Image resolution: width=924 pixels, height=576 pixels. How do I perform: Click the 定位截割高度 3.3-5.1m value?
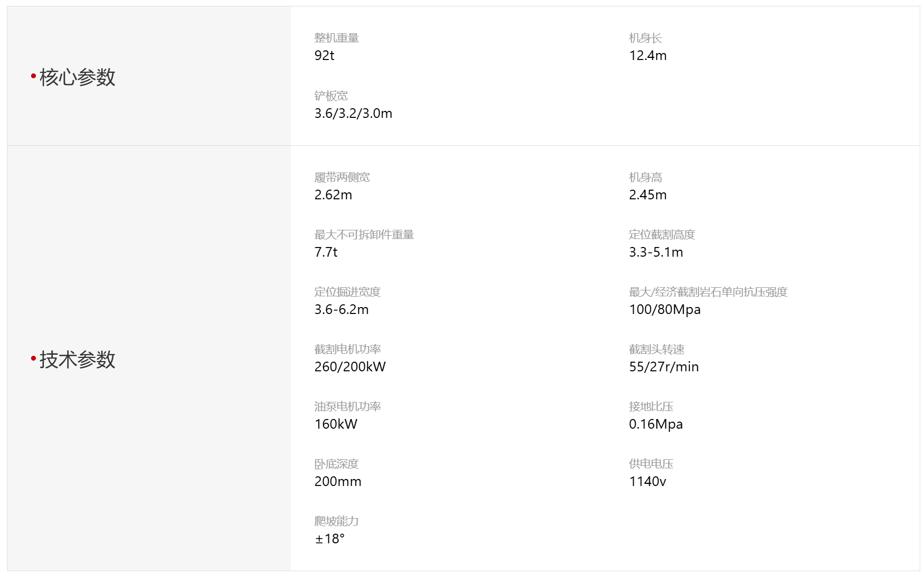656,252
